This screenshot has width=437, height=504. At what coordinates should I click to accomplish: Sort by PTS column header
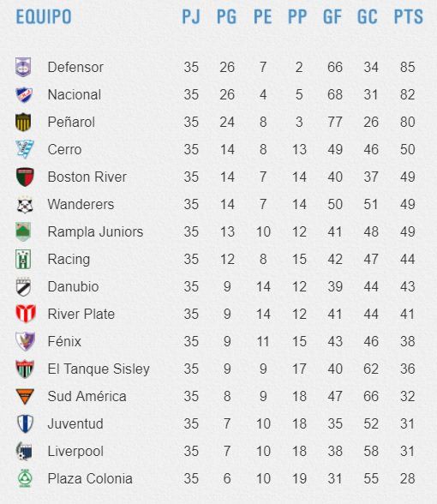[x=409, y=17]
